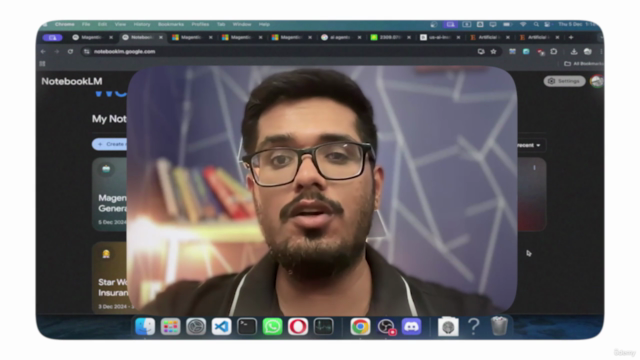This screenshot has height=360, width=640.
Task: Go forward to the next page
Action: click(x=57, y=51)
